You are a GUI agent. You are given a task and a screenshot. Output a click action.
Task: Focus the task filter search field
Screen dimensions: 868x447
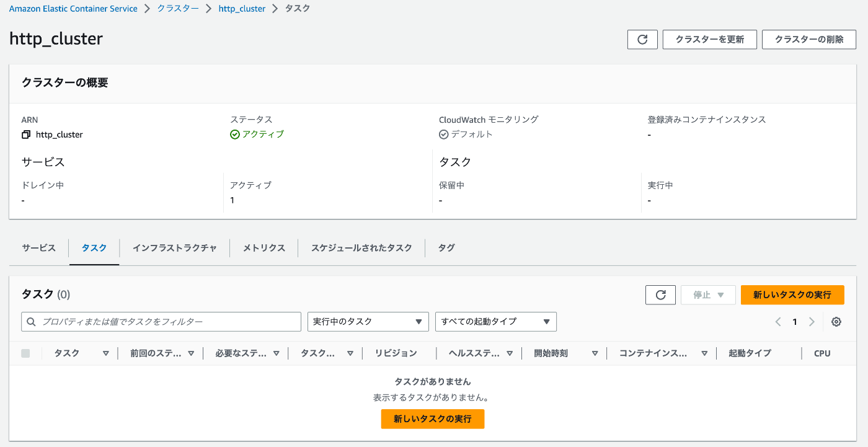(x=161, y=322)
